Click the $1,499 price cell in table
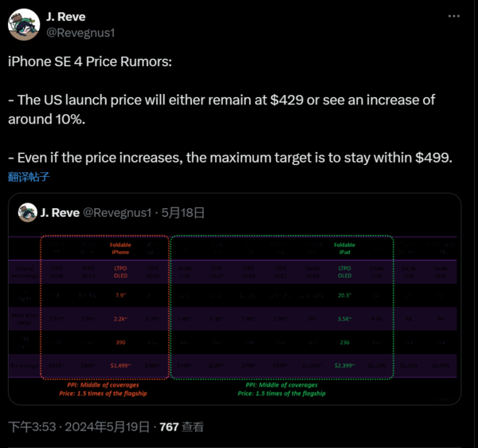The height and width of the screenshot is (448, 478). pos(120,367)
